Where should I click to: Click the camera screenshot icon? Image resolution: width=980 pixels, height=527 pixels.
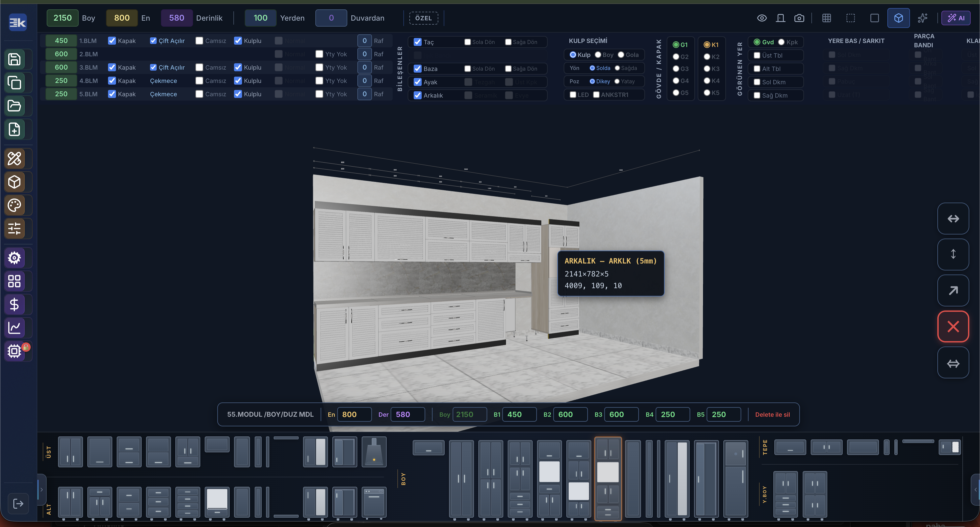tap(799, 18)
